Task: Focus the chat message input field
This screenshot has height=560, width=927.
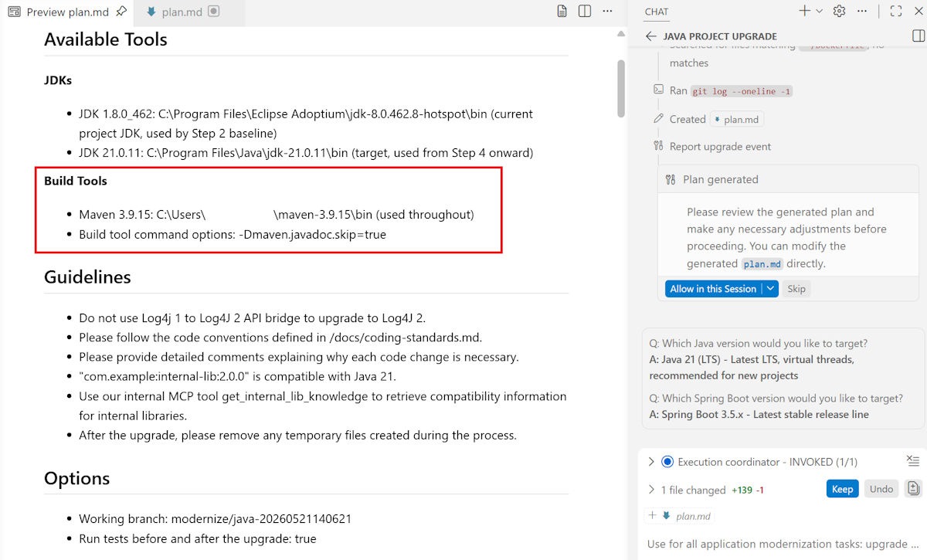Action: point(782,544)
